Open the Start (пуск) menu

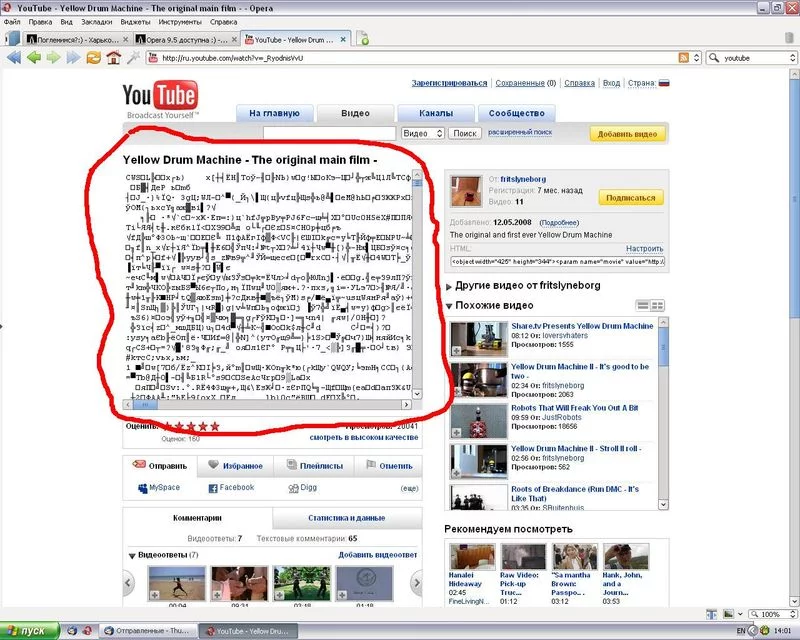click(30, 631)
